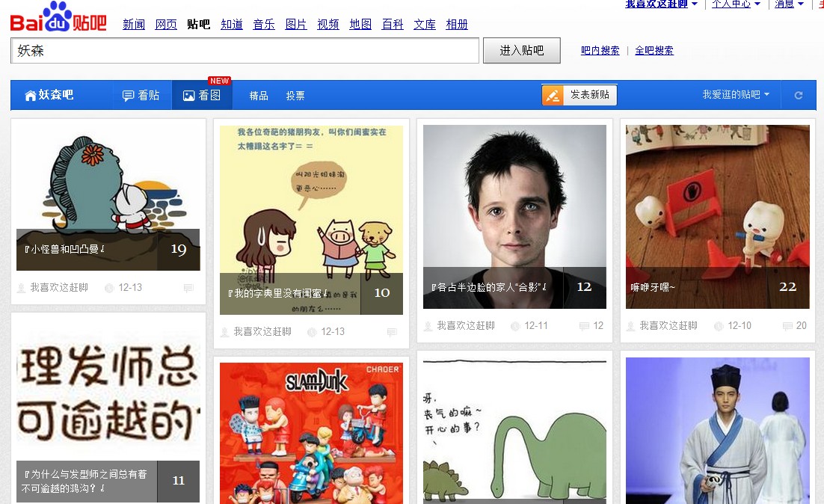824x504 pixels.
Task: Click the 发表新贴 button
Action: [579, 95]
